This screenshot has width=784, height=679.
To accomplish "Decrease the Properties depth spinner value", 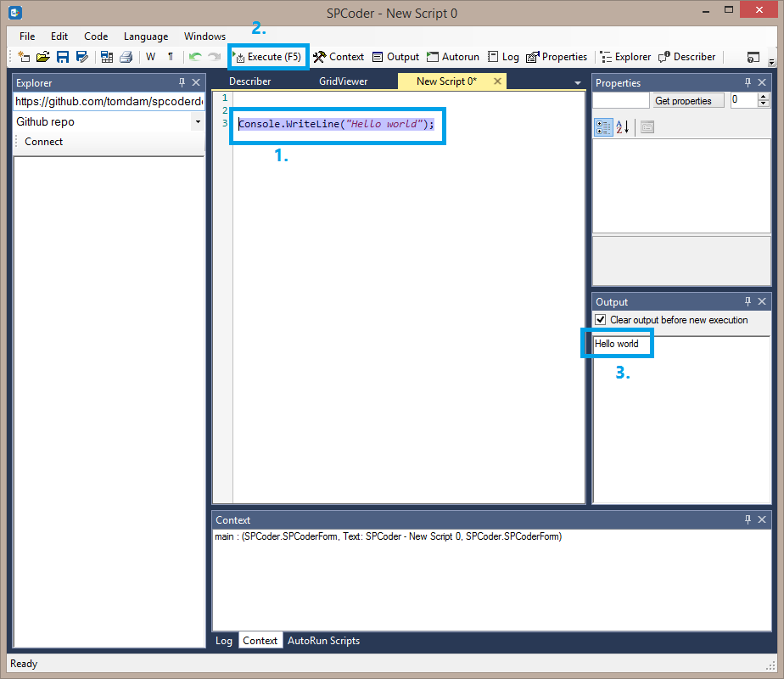I will pos(763,104).
